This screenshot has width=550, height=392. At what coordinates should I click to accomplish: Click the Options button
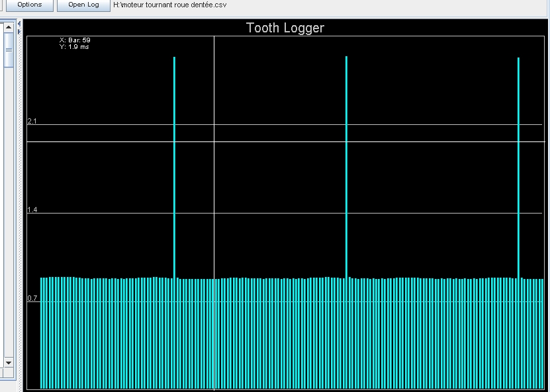click(29, 5)
